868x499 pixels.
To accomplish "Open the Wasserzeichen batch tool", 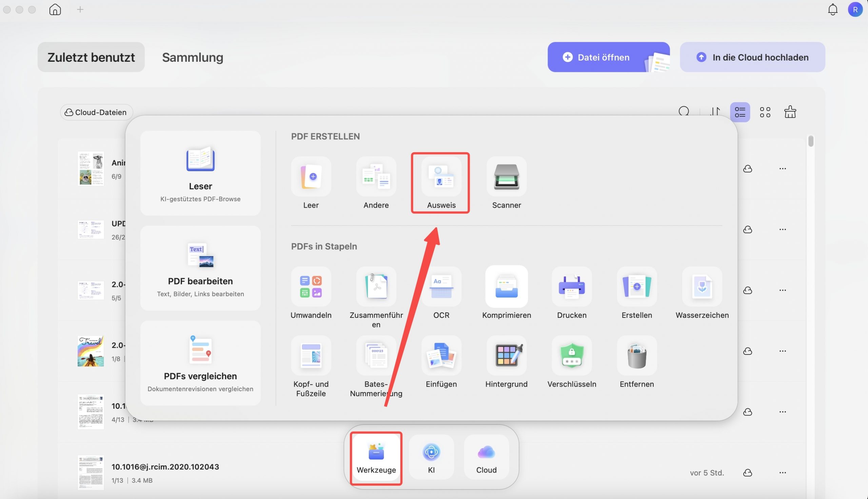I will pyautogui.click(x=702, y=287).
